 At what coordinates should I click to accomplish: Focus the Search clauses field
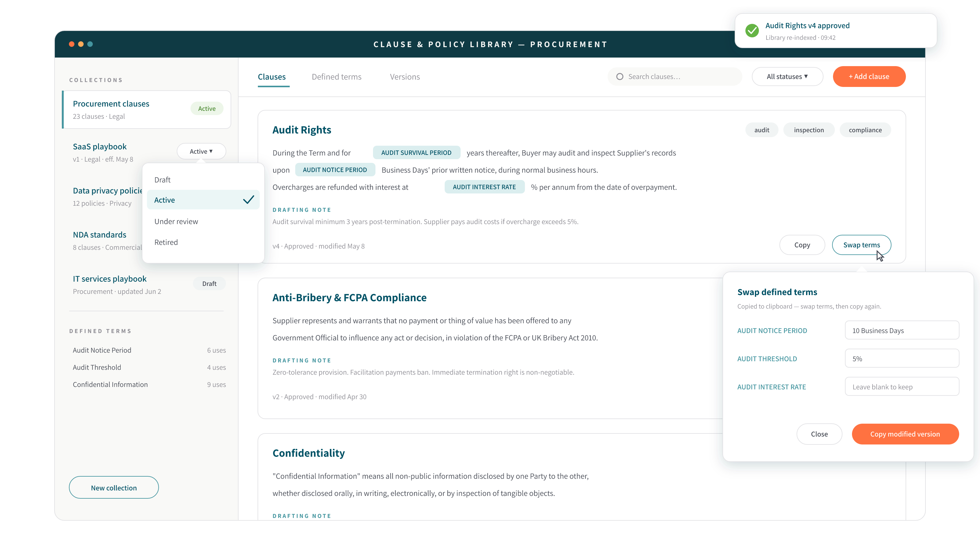674,77
